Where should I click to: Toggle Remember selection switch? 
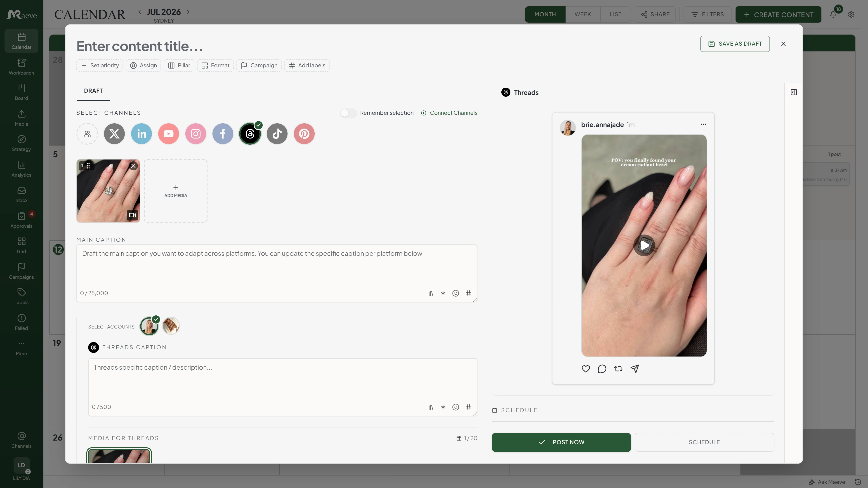pos(348,113)
